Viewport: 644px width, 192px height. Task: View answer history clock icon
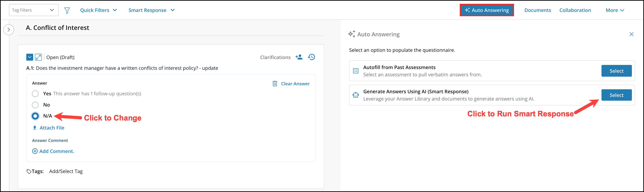311,57
